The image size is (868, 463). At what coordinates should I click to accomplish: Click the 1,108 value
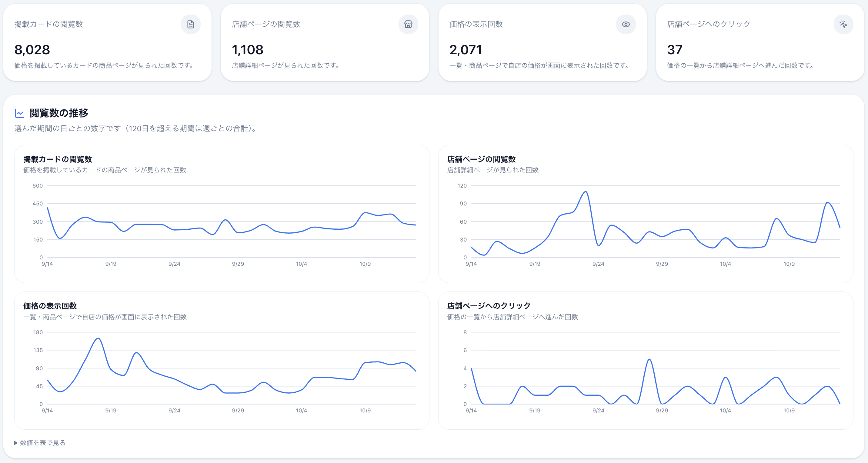click(247, 50)
